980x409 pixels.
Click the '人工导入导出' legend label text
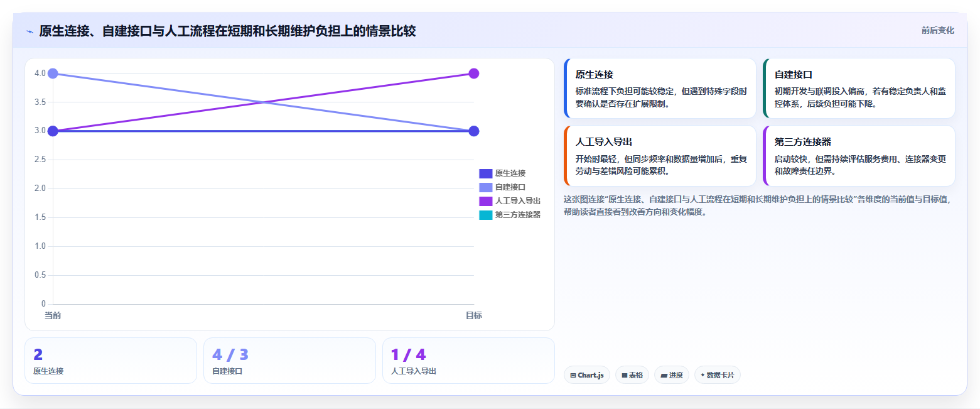tap(517, 201)
